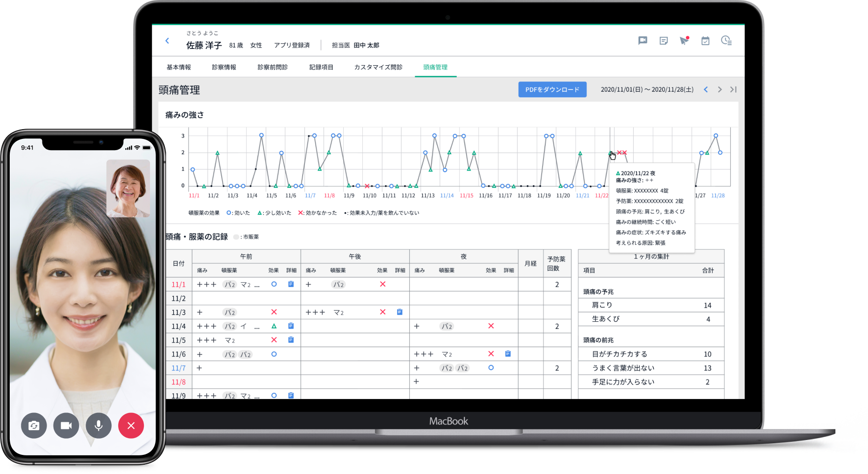Open the 11/1 morning detail note icon
The image size is (868, 474).
291,284
